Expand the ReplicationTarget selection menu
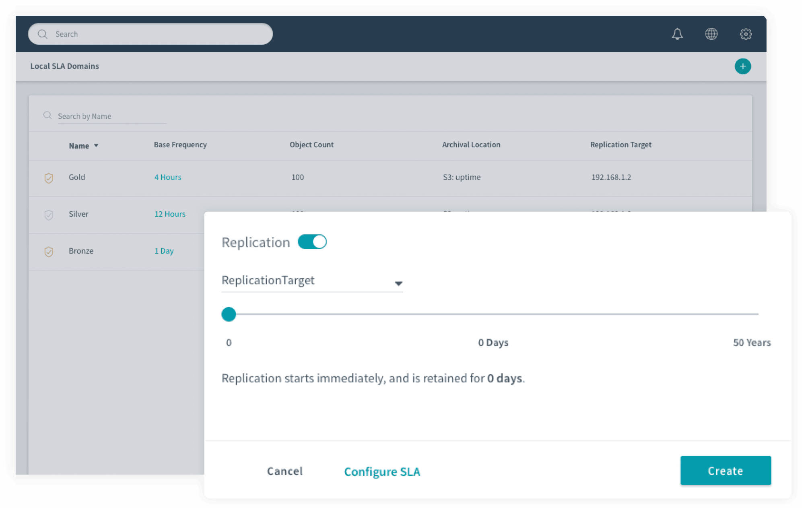 [x=398, y=282]
